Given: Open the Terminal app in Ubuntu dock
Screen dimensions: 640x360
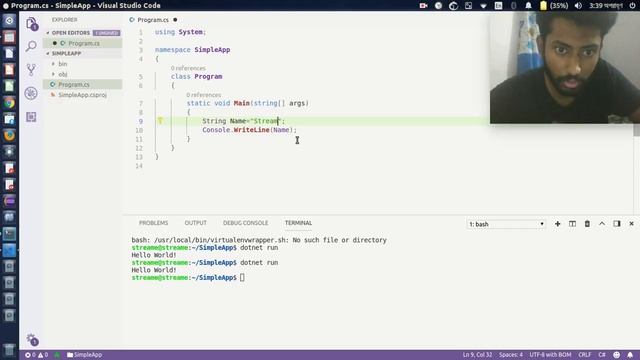Looking at the screenshot, I should tap(9, 233).
